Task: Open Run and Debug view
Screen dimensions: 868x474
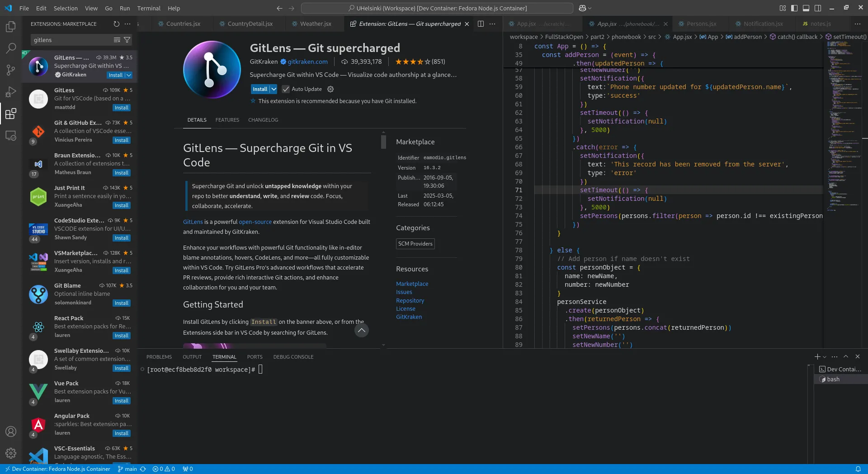Action: click(11, 92)
